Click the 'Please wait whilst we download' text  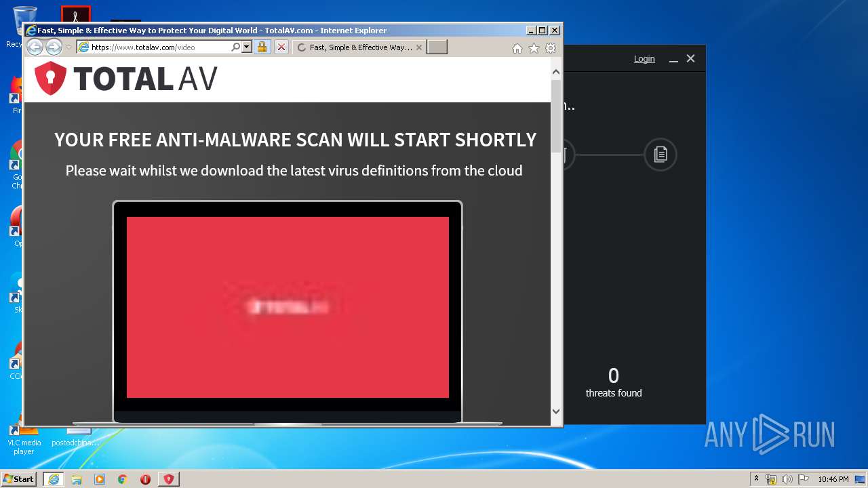(x=294, y=171)
